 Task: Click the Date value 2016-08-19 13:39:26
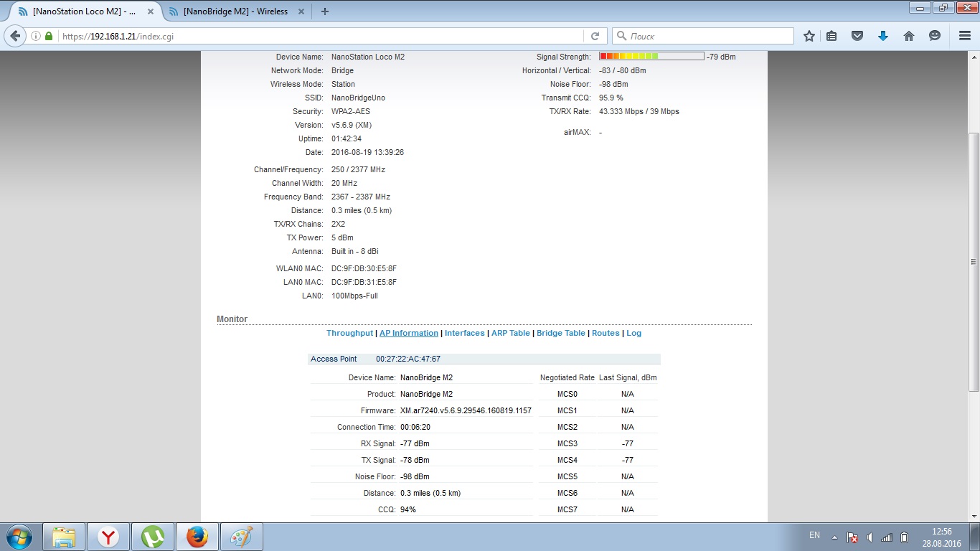click(x=367, y=152)
